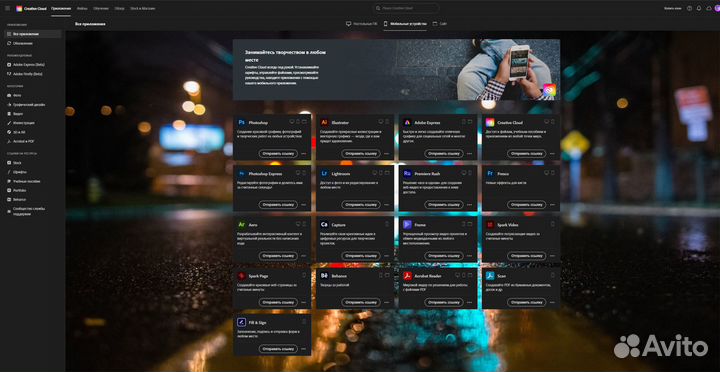Send link for Acrobat Reader
Screen dimensions: 720x372
pyautogui.click(x=444, y=302)
